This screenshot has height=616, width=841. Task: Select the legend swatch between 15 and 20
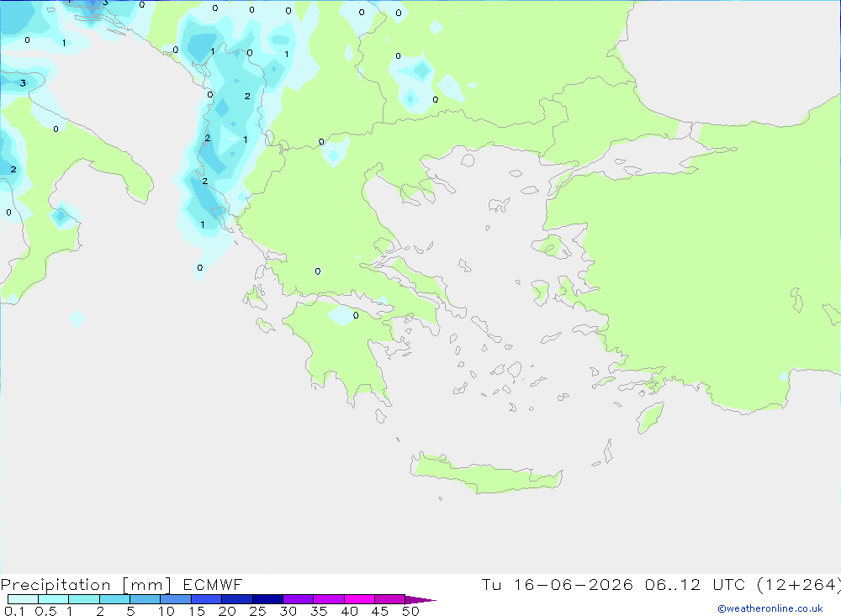pyautogui.click(x=206, y=599)
